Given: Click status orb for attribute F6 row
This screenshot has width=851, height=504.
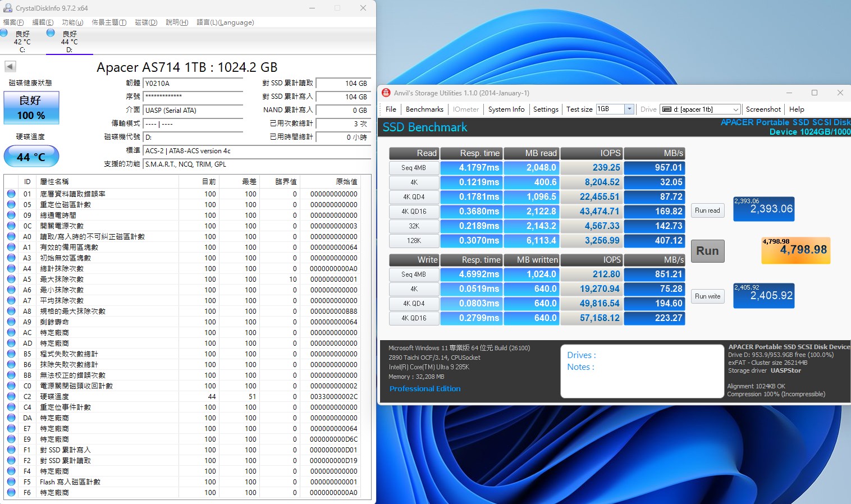Looking at the screenshot, I should (11, 492).
